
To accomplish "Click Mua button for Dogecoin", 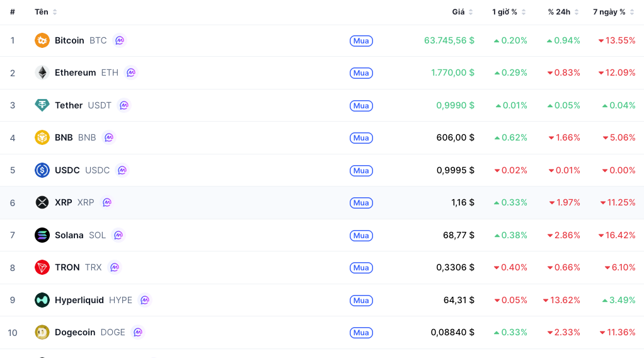I will click(x=361, y=333).
